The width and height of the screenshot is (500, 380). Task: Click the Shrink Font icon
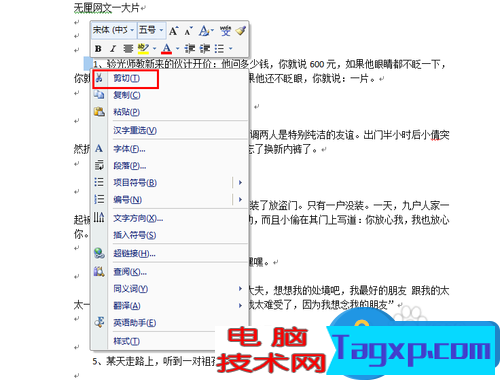pyautogui.click(x=188, y=31)
